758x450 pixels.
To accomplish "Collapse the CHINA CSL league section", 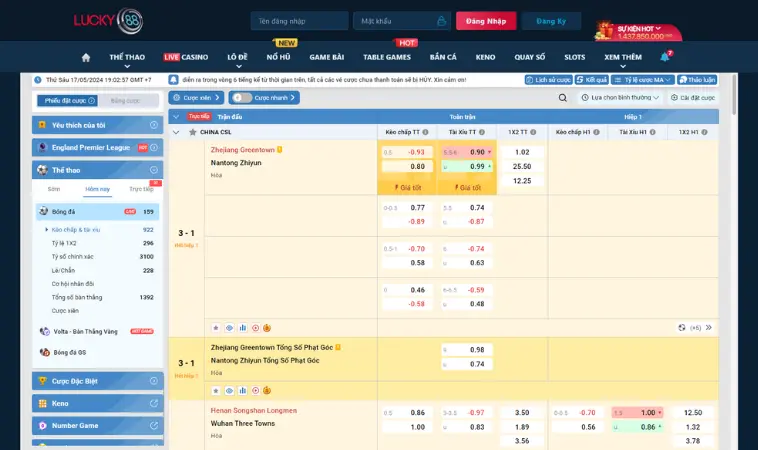I will (x=177, y=131).
